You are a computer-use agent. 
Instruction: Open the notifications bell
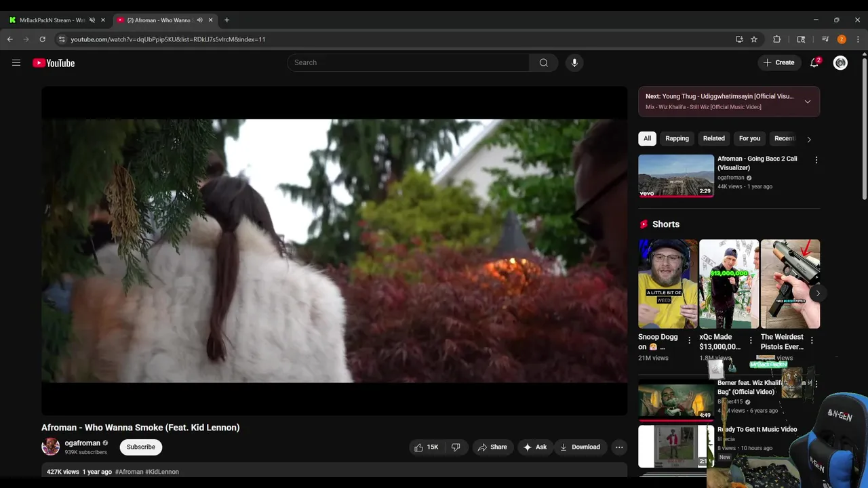pos(814,62)
